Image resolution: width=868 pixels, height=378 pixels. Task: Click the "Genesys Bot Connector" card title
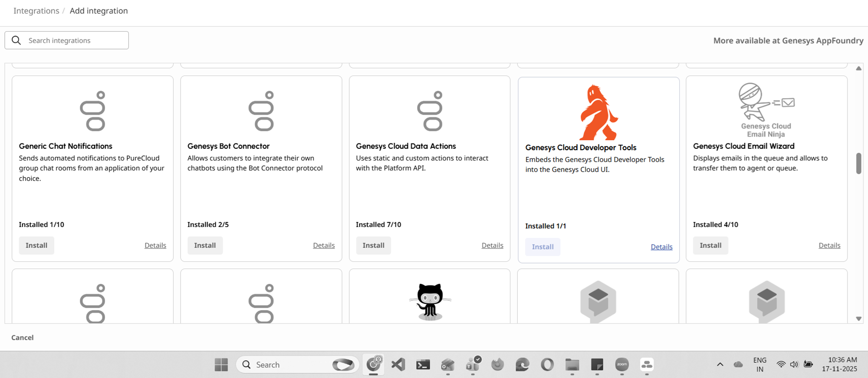[x=228, y=146]
